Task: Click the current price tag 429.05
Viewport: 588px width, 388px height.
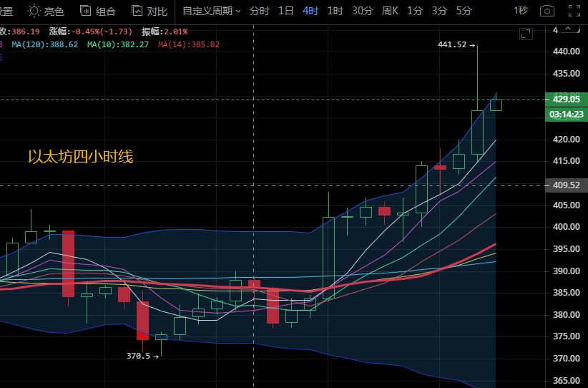Action: (565, 100)
